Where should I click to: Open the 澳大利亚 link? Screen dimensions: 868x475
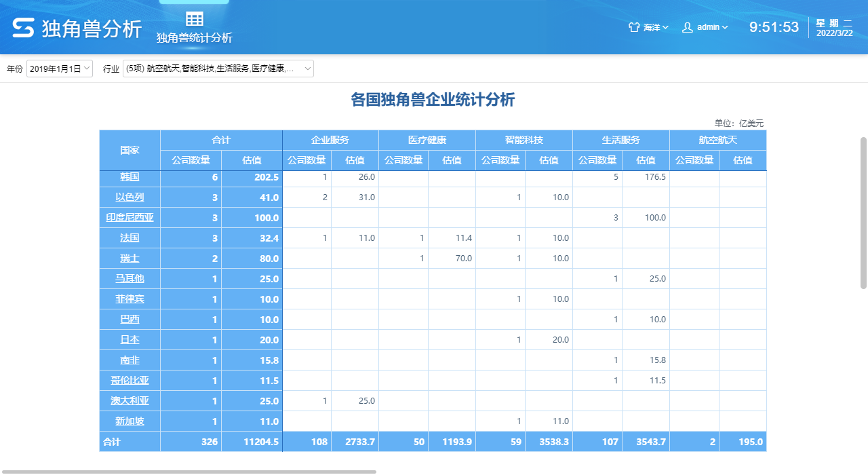pyautogui.click(x=130, y=401)
